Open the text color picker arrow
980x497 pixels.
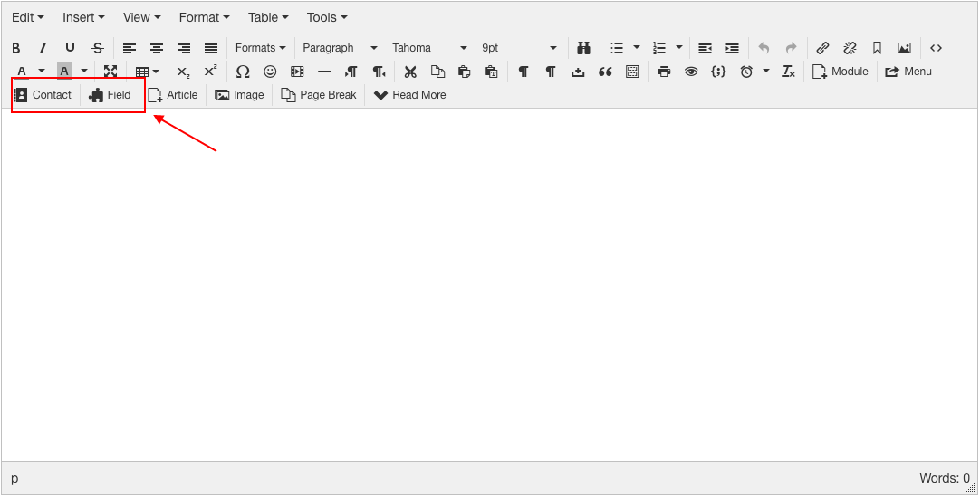42,72
